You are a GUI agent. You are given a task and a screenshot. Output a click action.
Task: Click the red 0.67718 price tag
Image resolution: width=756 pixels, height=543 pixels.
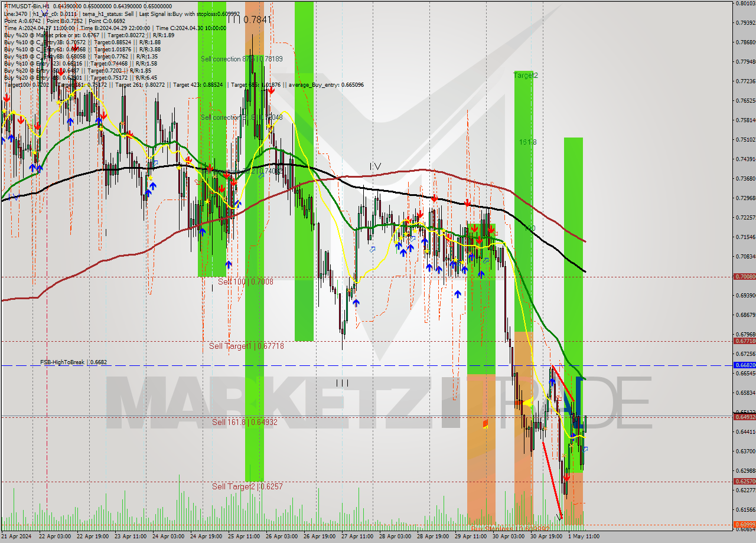pyautogui.click(x=744, y=341)
